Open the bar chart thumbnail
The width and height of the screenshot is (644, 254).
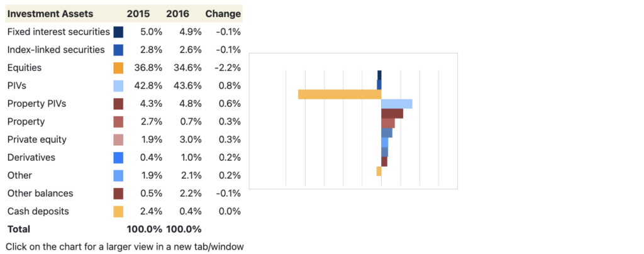tap(353, 121)
